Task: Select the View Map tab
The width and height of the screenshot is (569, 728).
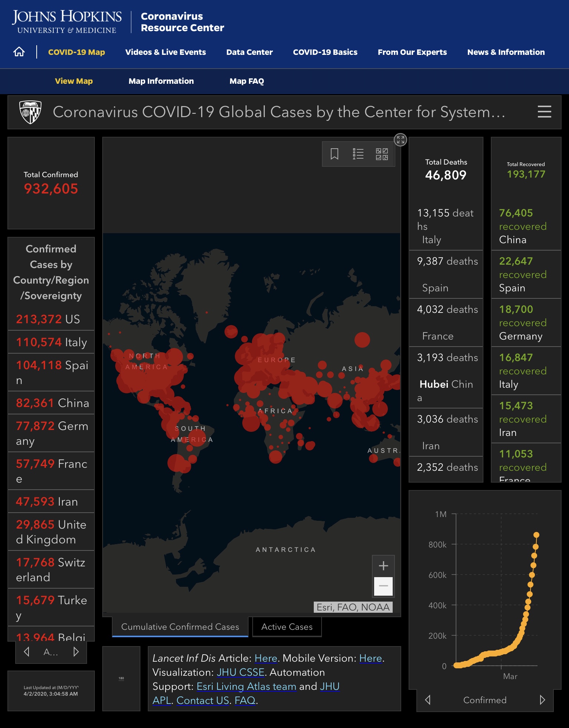Action: 74,81
